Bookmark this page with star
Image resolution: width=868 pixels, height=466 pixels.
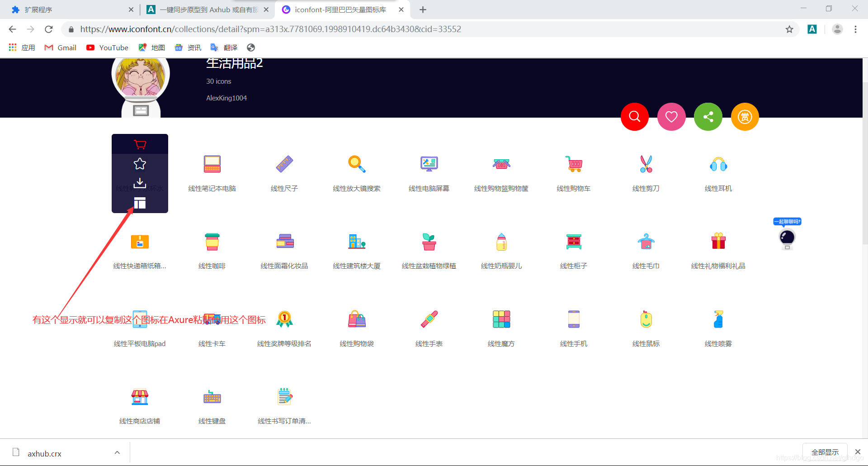[789, 29]
